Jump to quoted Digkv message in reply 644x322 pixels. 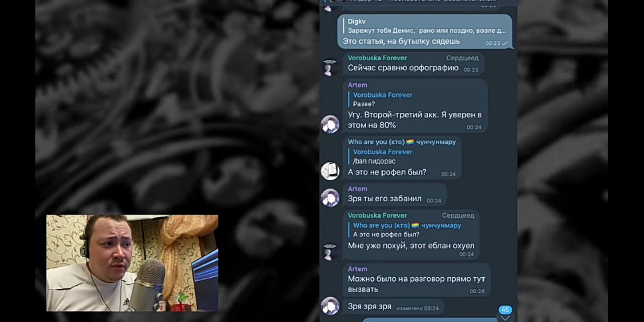[x=426, y=26]
